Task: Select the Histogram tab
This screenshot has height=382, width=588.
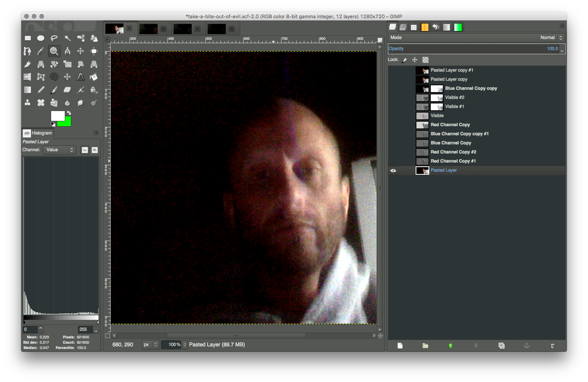Action: click(38, 133)
